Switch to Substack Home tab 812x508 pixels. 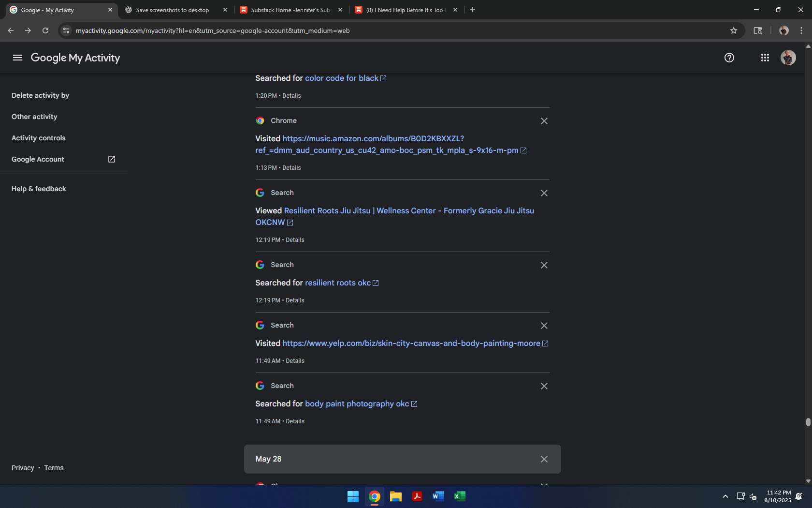291,10
